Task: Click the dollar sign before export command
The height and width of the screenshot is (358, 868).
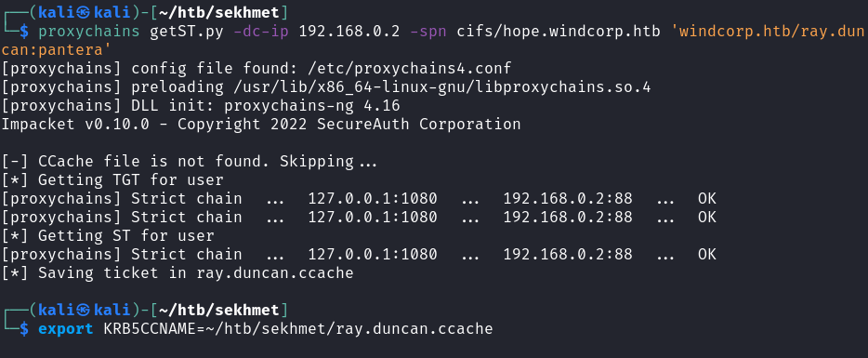Action: 24,329
